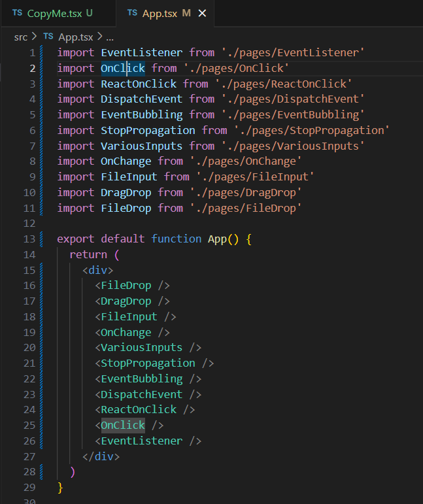Click VariousInputs identifier on line 7
This screenshot has height=504, width=423.
pos(141,146)
